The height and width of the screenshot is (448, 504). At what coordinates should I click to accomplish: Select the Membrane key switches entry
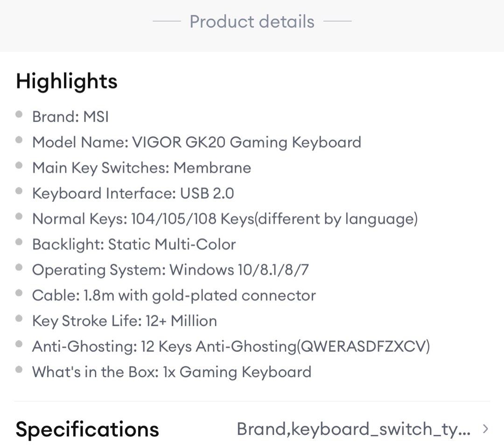(141, 168)
